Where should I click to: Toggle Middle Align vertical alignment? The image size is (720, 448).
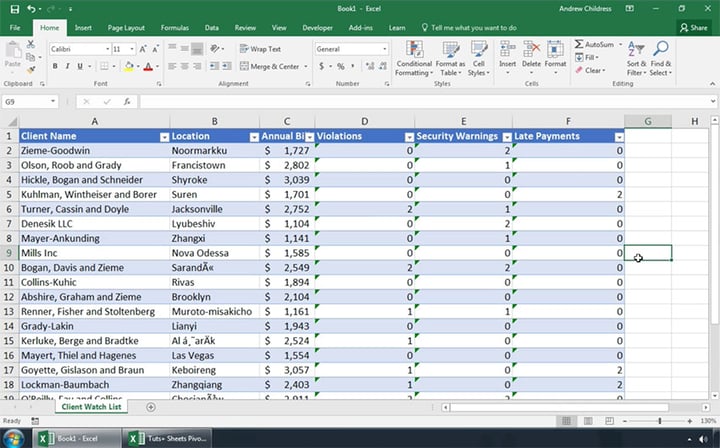tap(185, 48)
